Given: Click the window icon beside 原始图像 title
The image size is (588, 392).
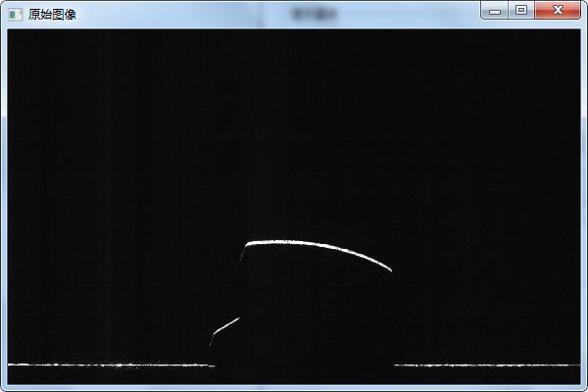Looking at the screenshot, I should [15, 14].
